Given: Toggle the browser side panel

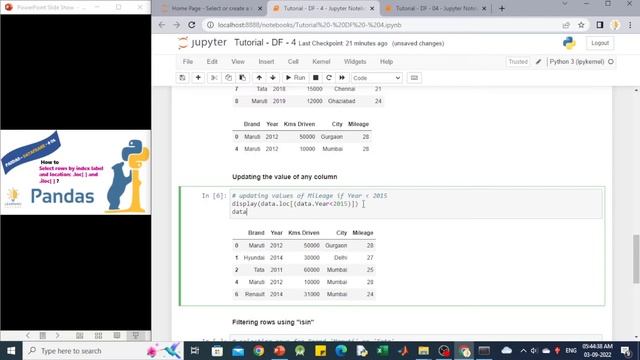Looking at the screenshot, I should [599, 25].
